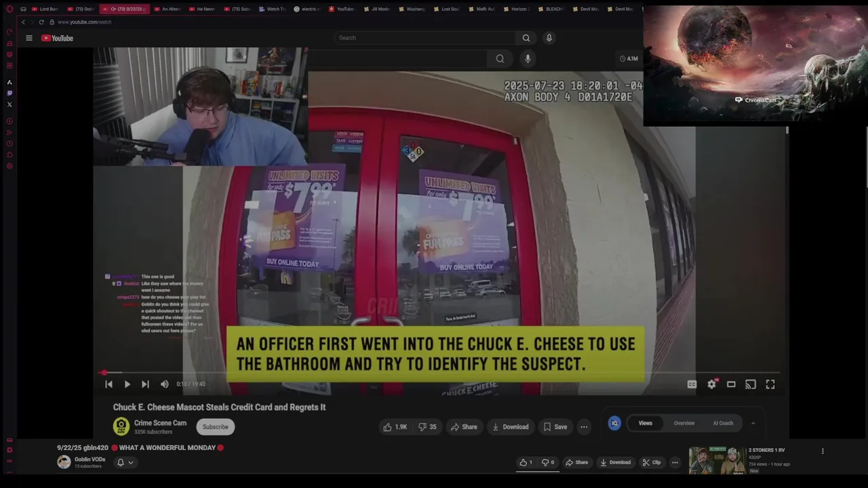This screenshot has width=868, height=488.
Task: Open options for 2 STONERS 1 RV
Action: pos(823,451)
